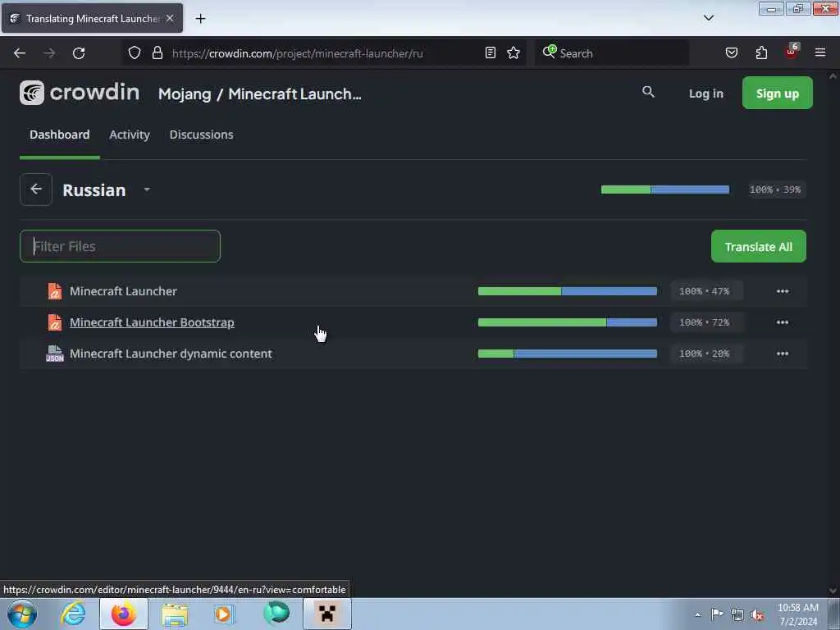Click the padlock site info icon
Image resolution: width=840 pixels, height=630 pixels.
point(157,52)
